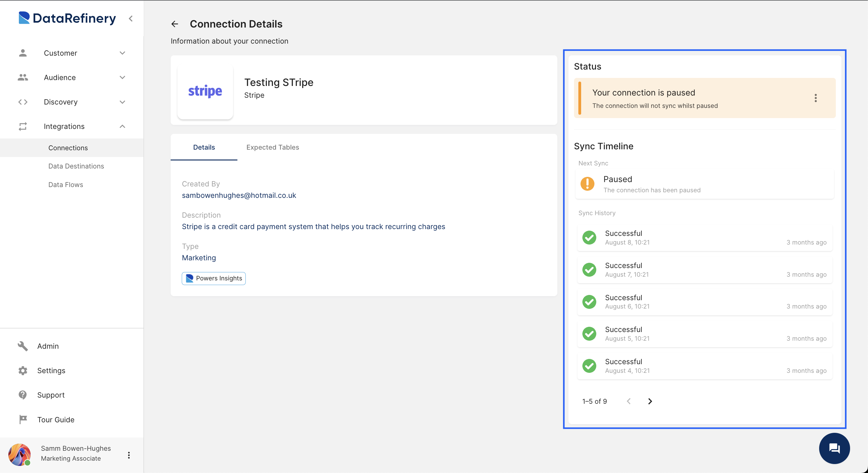Image resolution: width=868 pixels, height=473 pixels.
Task: Click the Customer sidebar icon
Action: click(x=23, y=53)
